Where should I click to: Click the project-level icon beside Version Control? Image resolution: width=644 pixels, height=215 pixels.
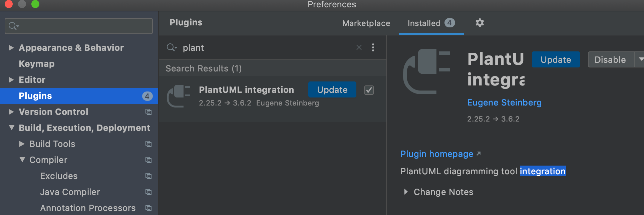pyautogui.click(x=148, y=112)
